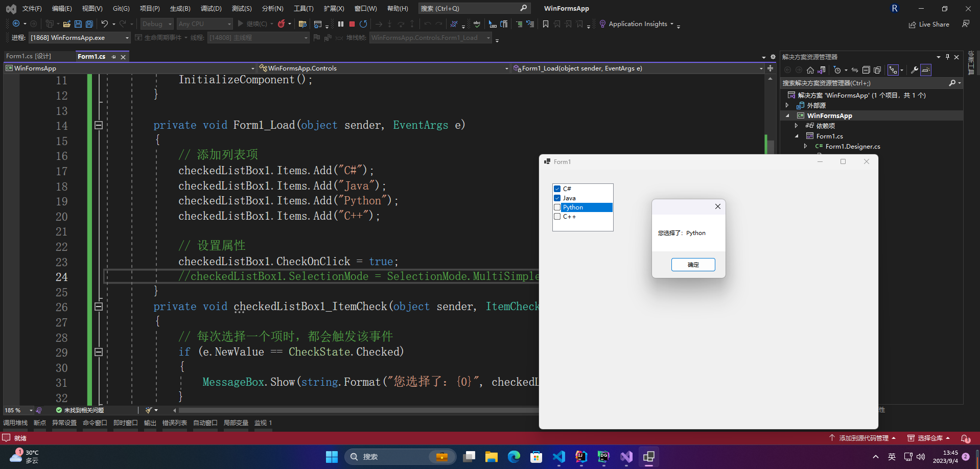Screen dimensions: 980x469
Task: Open Windows Start menu
Action: click(332, 457)
